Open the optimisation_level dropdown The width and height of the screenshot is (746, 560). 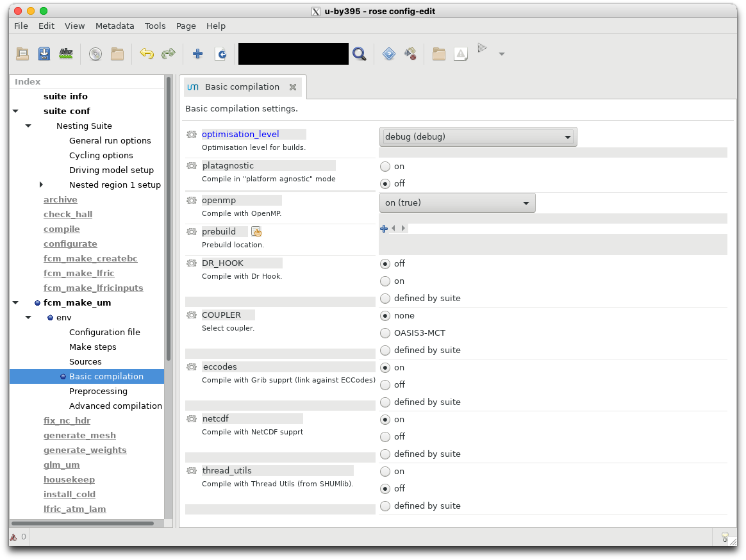pyautogui.click(x=477, y=136)
